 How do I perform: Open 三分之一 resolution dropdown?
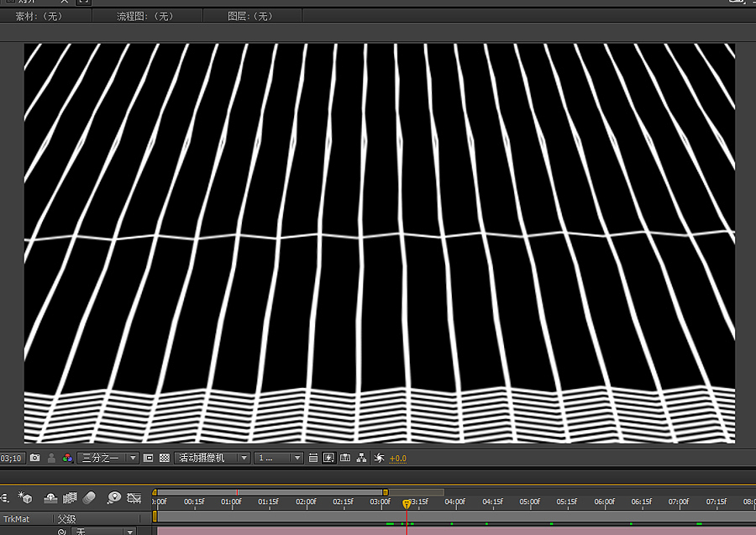tap(108, 458)
